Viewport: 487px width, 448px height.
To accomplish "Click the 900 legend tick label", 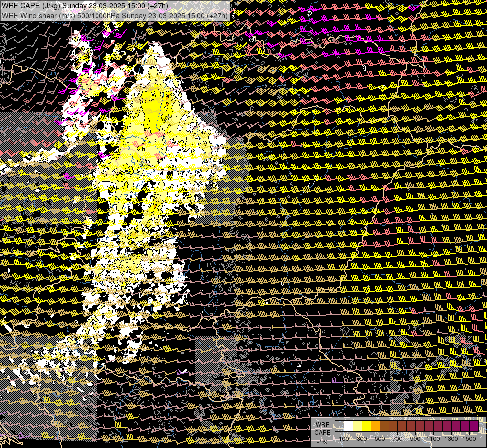I will pos(415,439).
